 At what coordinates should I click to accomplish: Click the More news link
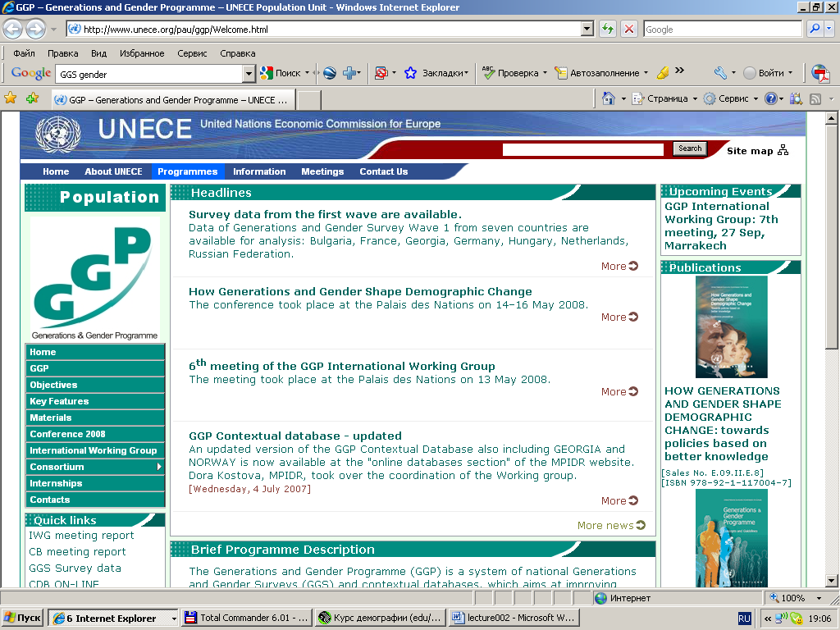tap(611, 525)
